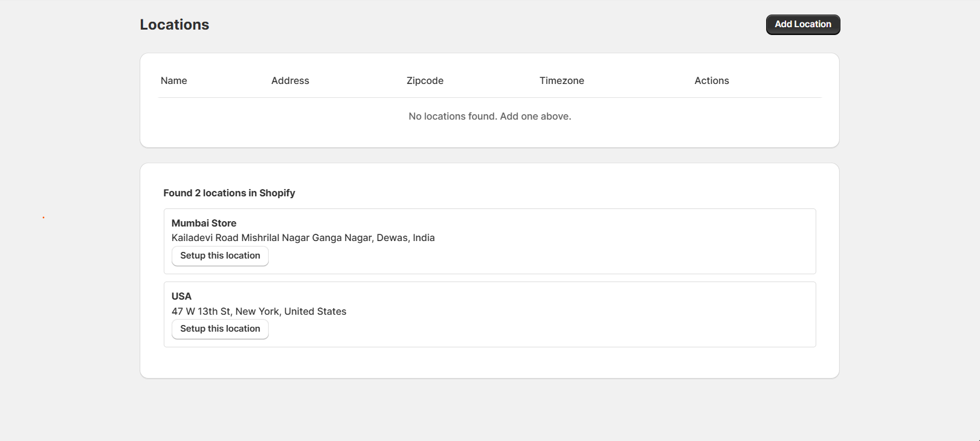
Task: Select the Name column header
Action: click(174, 81)
